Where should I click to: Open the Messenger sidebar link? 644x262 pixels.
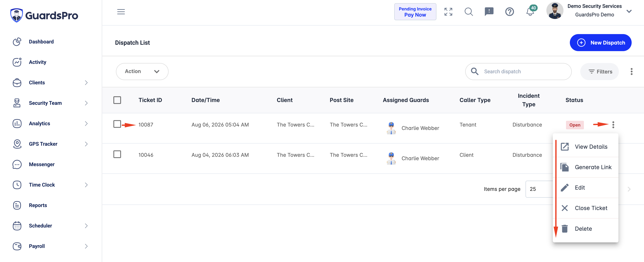coord(42,164)
